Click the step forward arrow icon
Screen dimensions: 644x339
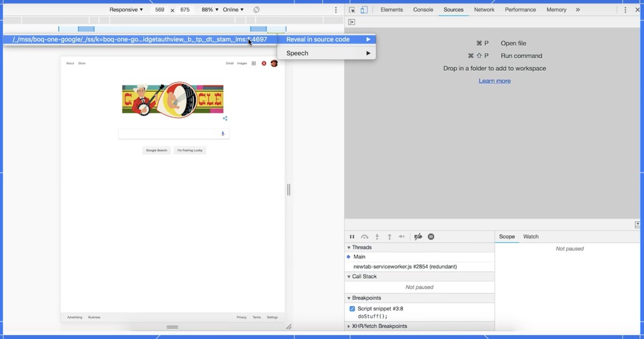tap(401, 236)
